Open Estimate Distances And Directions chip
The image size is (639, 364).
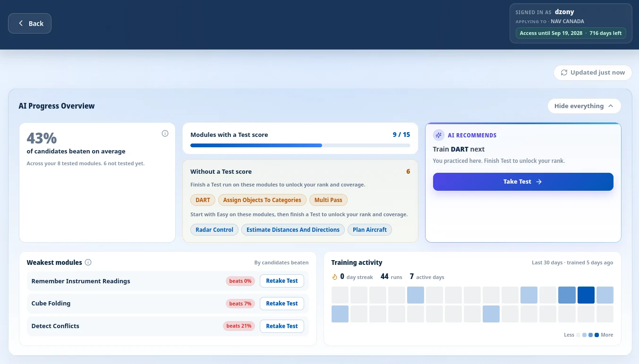point(293,230)
